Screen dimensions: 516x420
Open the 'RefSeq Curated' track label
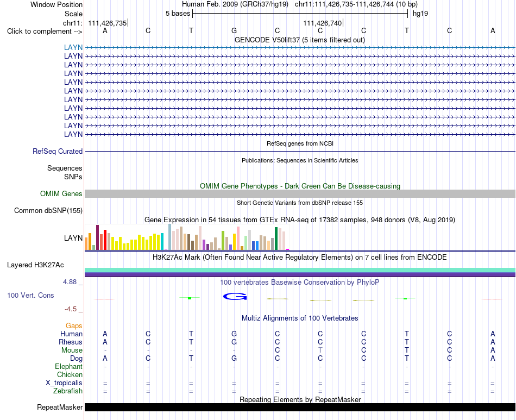57,152
